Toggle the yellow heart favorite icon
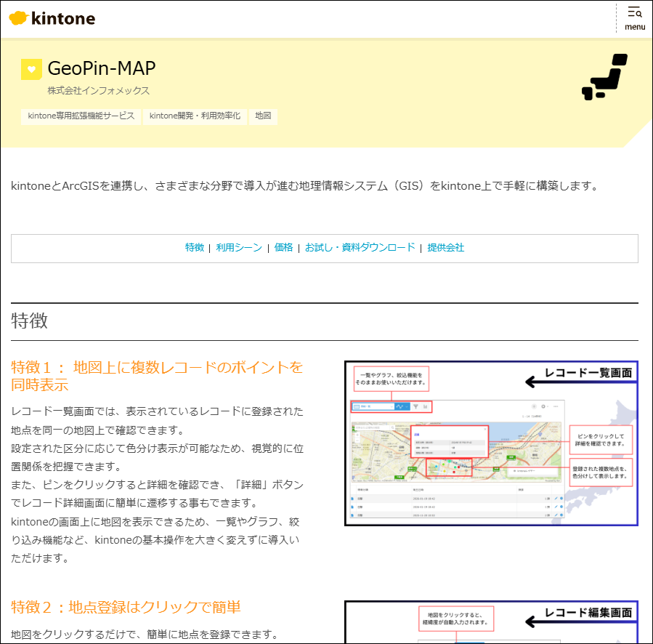Screen dimensions: 653x644 31,69
